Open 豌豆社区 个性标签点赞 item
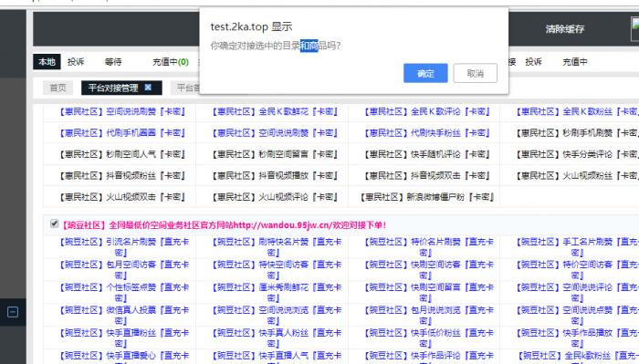This screenshot has height=364, width=639. (124, 292)
